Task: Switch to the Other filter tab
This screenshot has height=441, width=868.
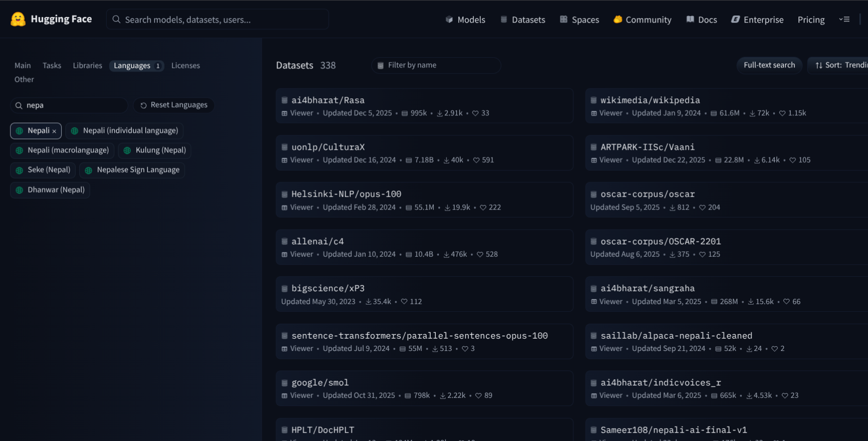Action: pos(24,79)
